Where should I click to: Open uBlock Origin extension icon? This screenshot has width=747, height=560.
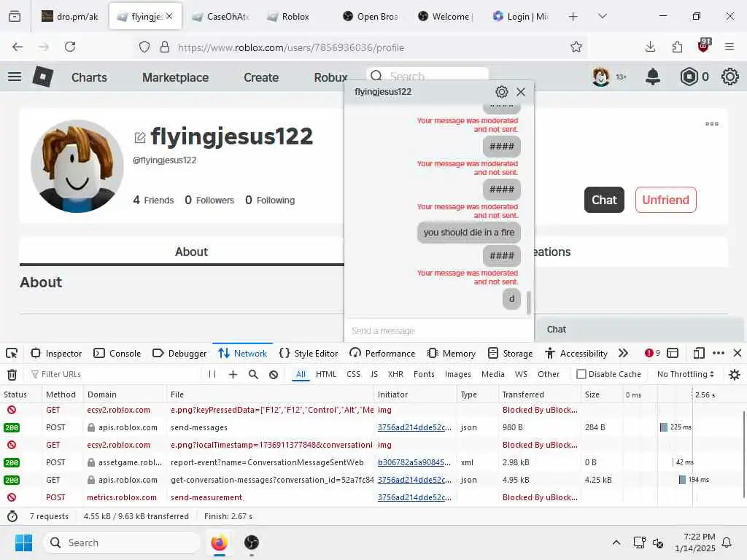(x=704, y=46)
